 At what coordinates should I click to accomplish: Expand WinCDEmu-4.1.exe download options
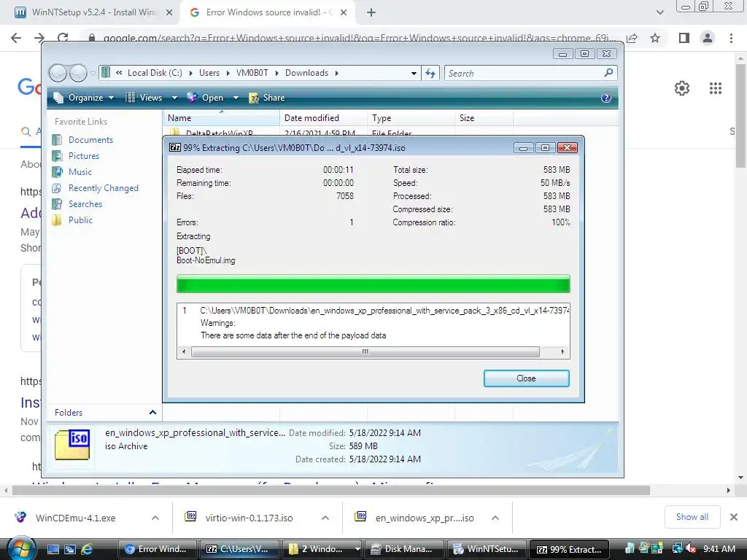155,518
